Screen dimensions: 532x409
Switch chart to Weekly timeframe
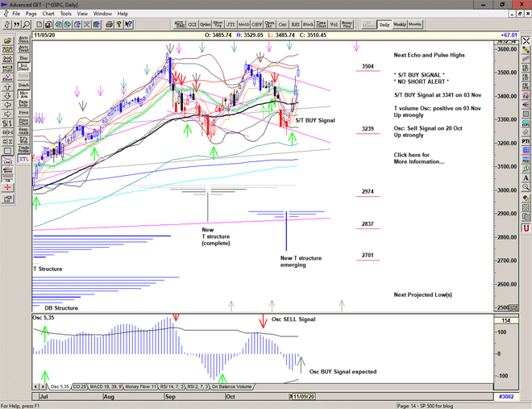pyautogui.click(x=400, y=25)
